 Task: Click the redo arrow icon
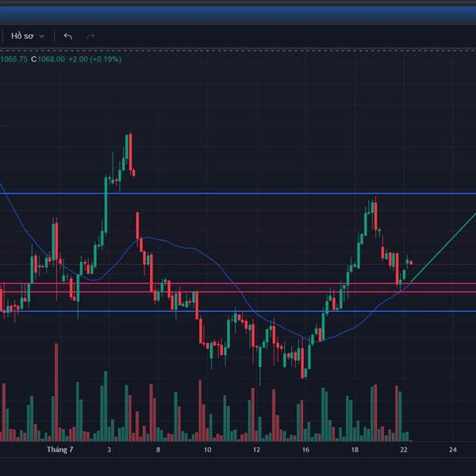tap(90, 36)
